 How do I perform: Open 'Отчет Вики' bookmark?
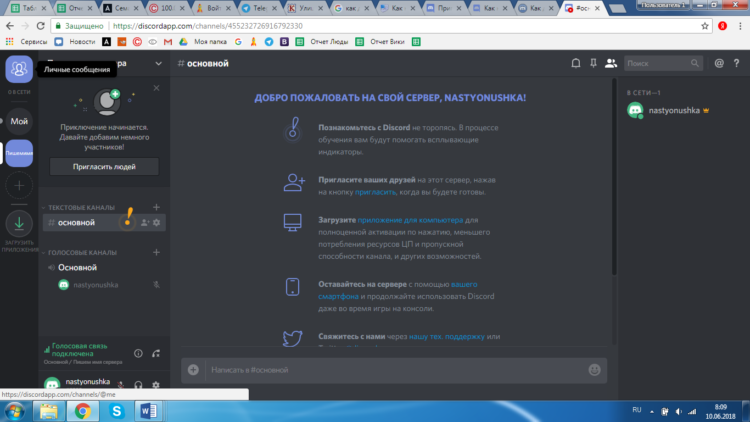[x=381, y=42]
